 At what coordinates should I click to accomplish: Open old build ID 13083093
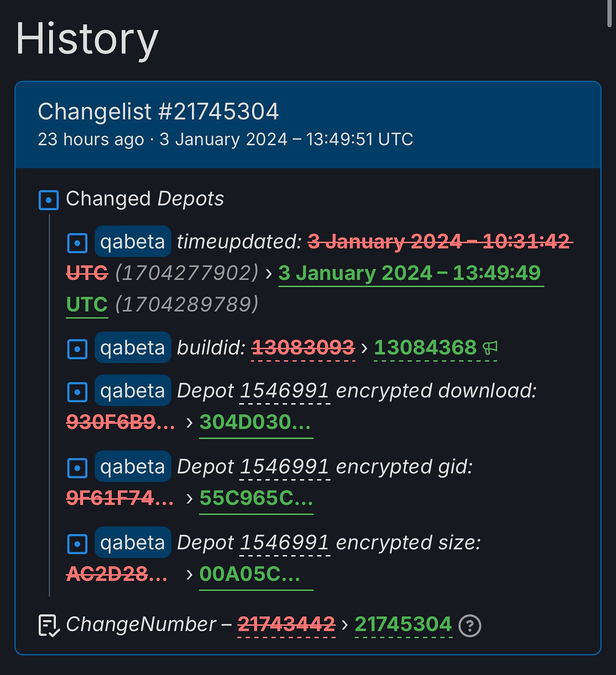click(303, 348)
